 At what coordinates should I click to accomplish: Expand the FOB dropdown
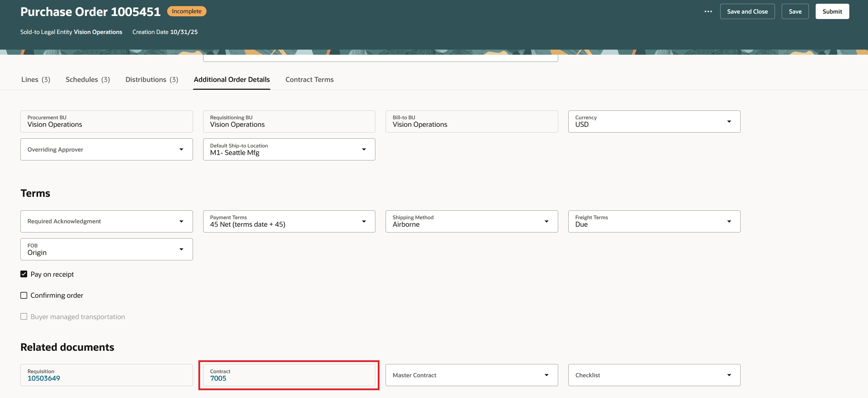point(181,249)
